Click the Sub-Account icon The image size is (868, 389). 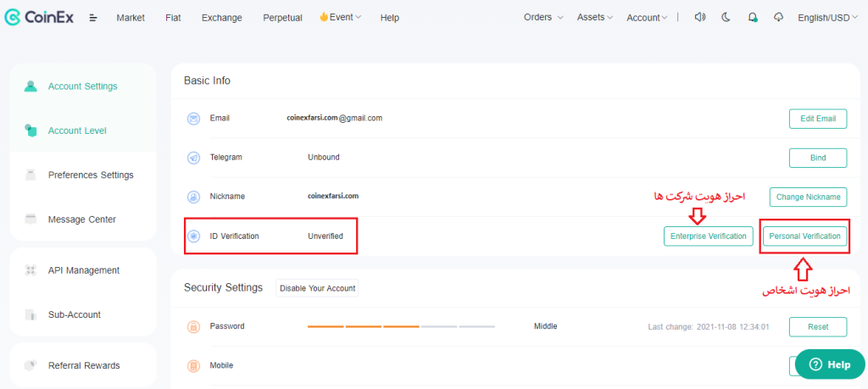click(31, 314)
